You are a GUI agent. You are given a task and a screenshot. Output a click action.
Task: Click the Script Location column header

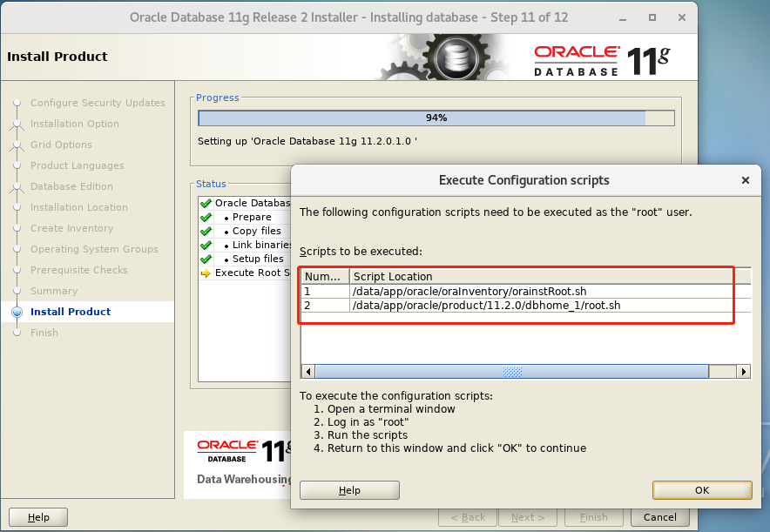550,276
